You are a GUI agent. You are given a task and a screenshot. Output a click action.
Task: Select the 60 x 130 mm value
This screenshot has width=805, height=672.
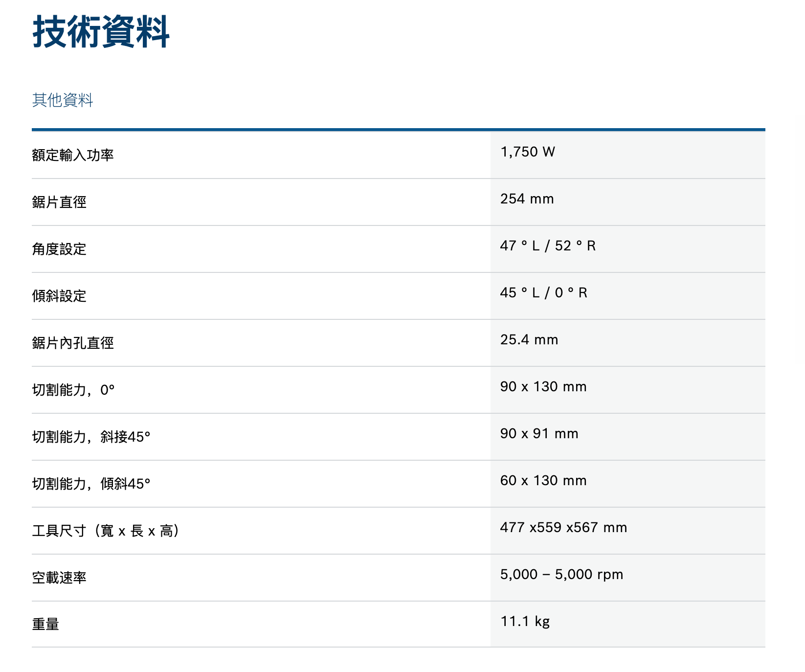pos(543,481)
